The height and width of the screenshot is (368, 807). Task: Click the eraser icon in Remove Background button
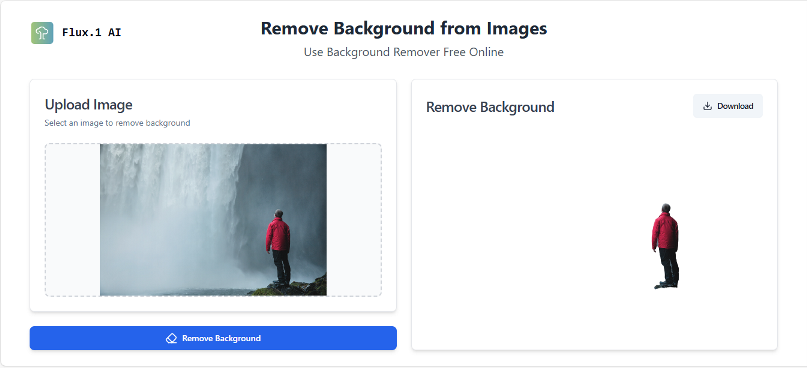[x=171, y=338]
